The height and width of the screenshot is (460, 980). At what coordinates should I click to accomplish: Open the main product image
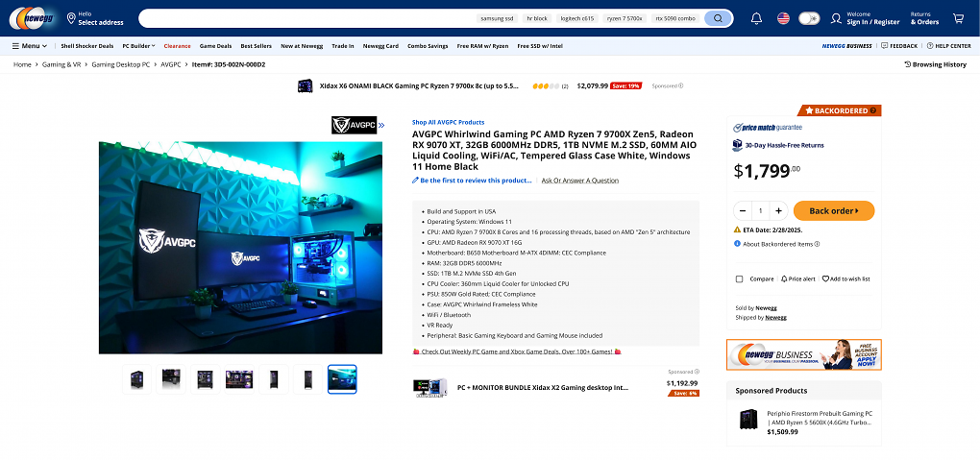[240, 248]
